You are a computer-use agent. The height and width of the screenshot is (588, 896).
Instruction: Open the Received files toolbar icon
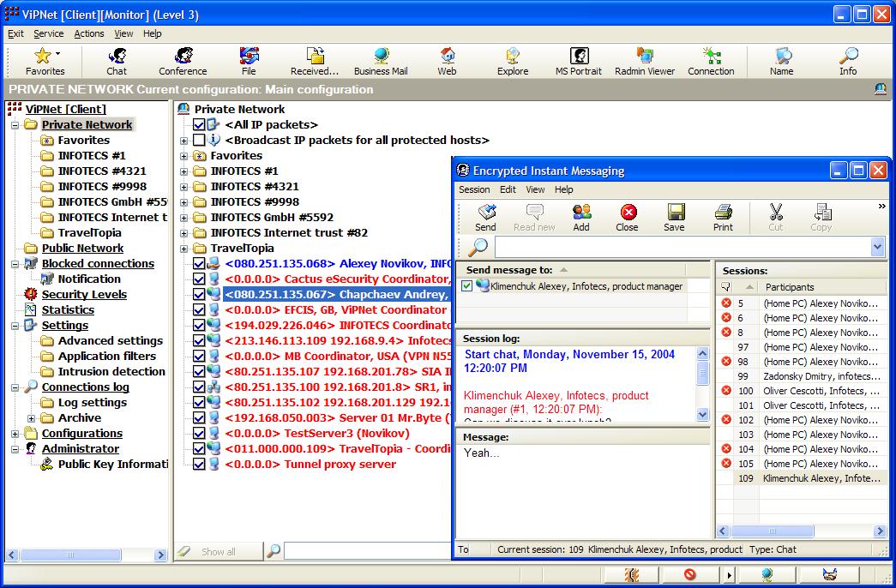click(315, 56)
